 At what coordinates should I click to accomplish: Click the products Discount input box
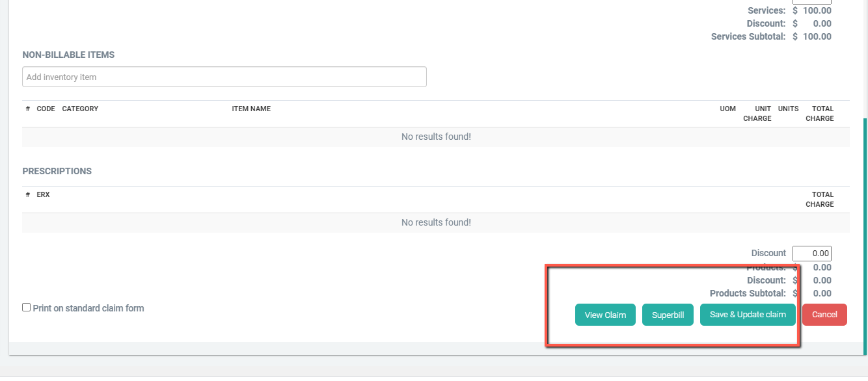pos(811,254)
